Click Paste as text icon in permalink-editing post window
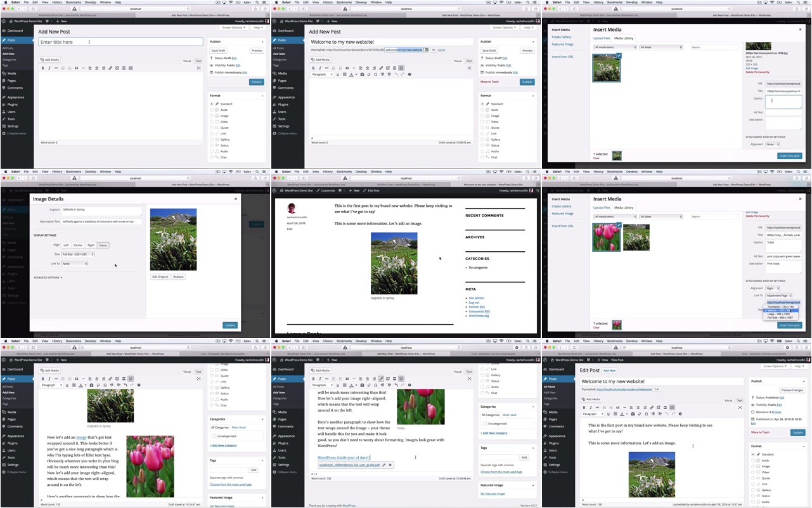The height and width of the screenshot is (508, 812). click(362, 74)
